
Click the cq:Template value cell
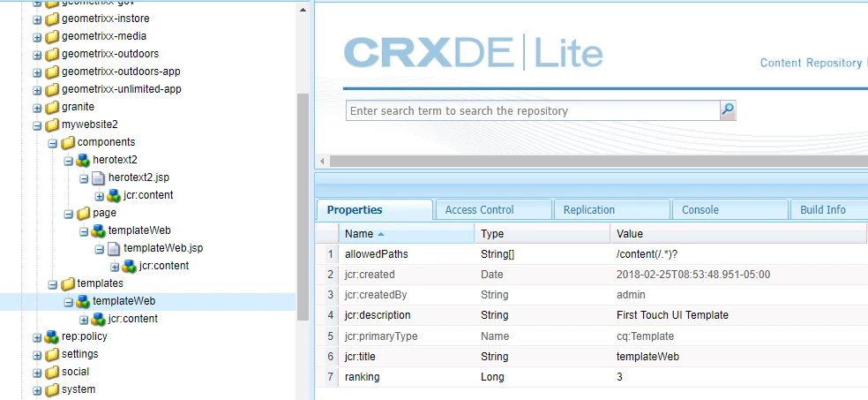(x=645, y=336)
